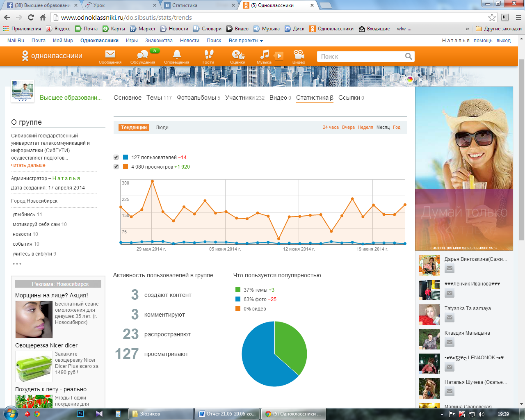The image size is (525, 420).
Task: Open the Отчет Word document in taskbar
Action: 227,414
